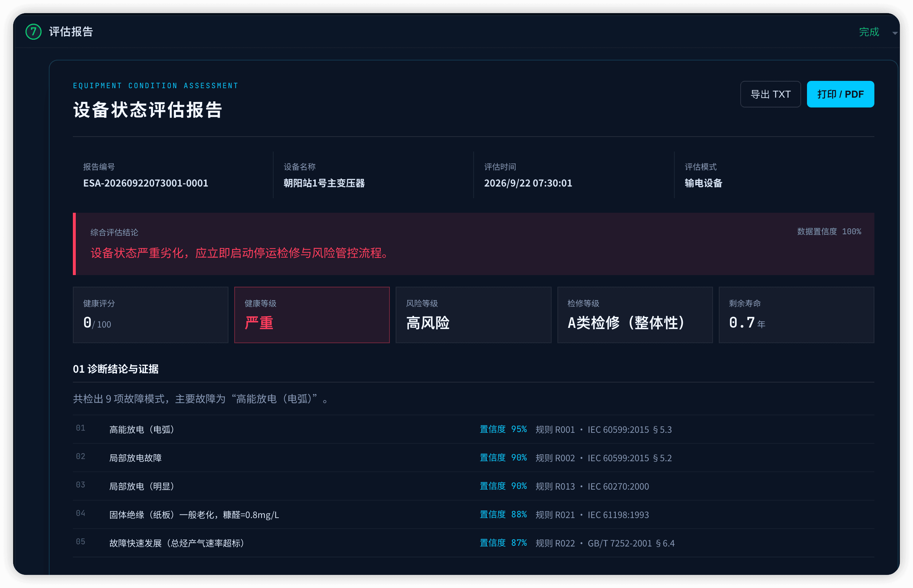Collapse the 评估报告 section with the arrow
The height and width of the screenshot is (588, 913).
pos(895,33)
